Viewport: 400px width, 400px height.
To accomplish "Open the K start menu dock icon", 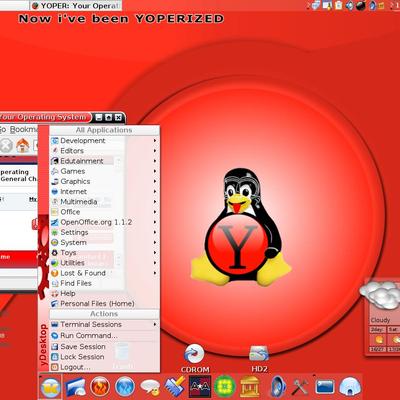I will (50, 387).
